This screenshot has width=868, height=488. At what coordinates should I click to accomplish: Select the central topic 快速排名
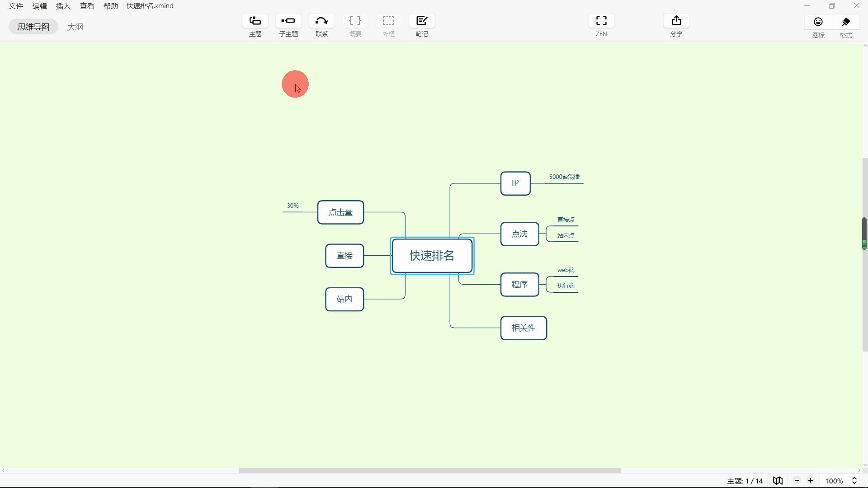tap(432, 256)
